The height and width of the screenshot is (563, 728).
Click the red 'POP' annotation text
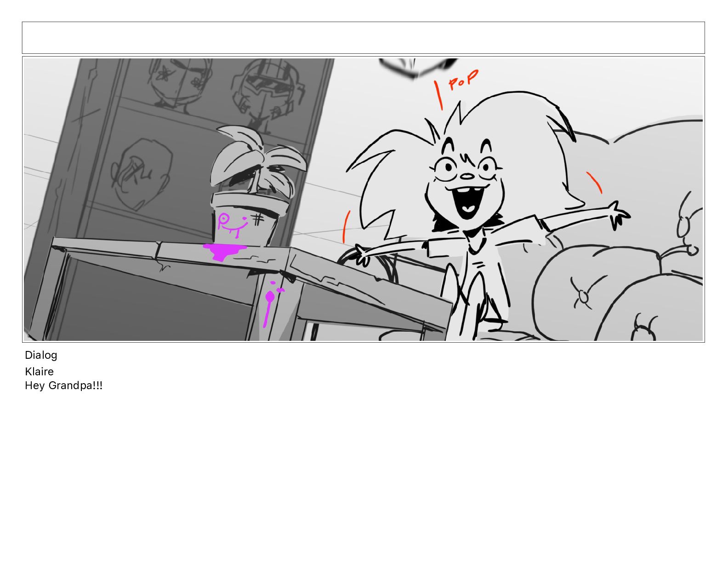click(x=463, y=80)
